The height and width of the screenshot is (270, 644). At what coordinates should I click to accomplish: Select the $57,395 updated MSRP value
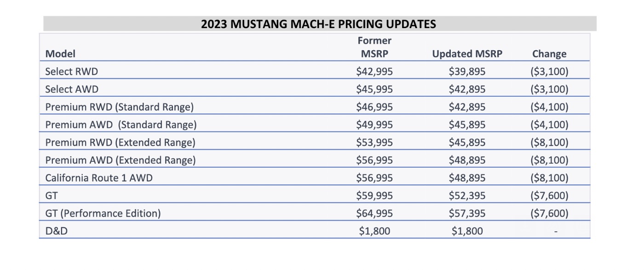point(467,213)
